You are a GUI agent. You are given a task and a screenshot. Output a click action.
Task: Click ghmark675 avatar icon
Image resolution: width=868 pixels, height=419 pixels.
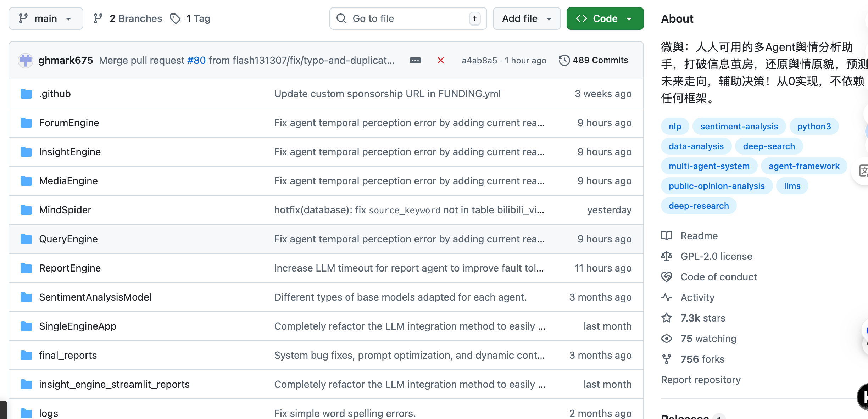tap(26, 61)
